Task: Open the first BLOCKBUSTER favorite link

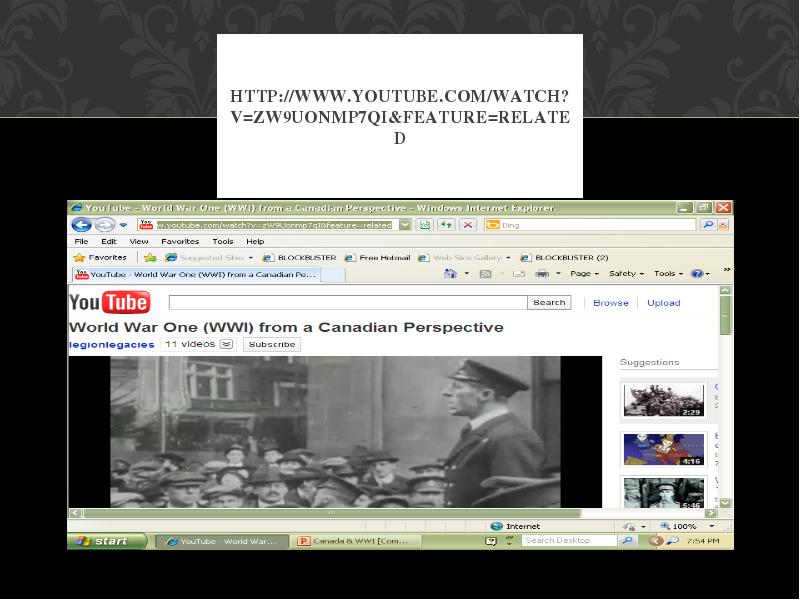Action: (299, 258)
